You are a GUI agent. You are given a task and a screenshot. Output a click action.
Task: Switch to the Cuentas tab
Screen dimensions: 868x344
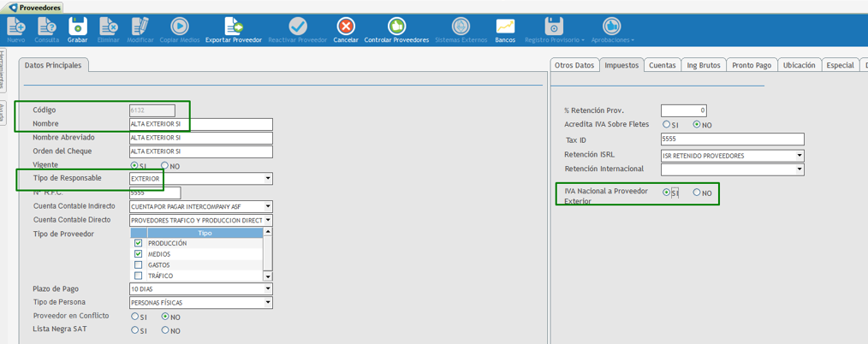[662, 65]
